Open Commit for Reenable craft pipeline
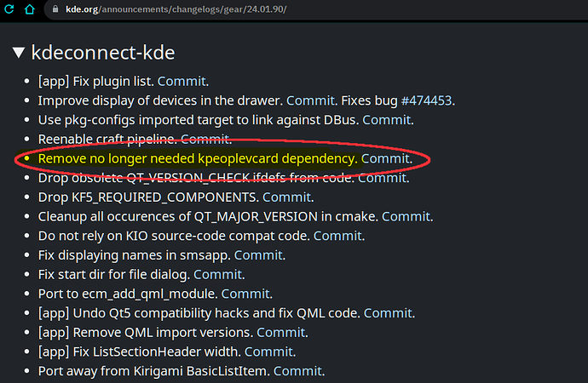This screenshot has height=383, width=588. 205,140
